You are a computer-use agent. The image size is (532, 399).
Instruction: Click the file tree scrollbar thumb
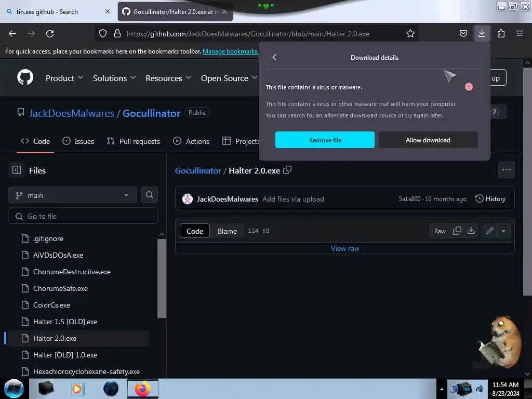click(162, 278)
